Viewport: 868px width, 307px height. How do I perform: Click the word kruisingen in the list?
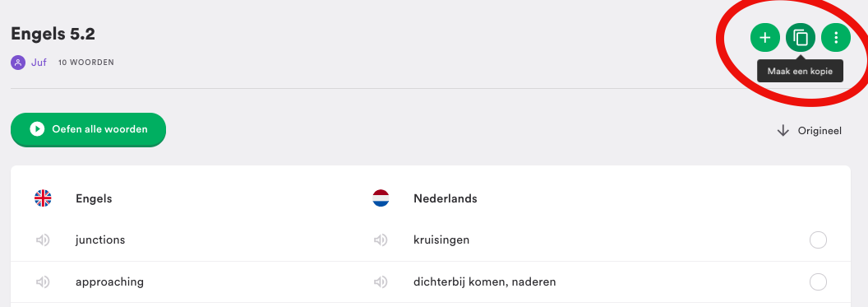(441, 240)
